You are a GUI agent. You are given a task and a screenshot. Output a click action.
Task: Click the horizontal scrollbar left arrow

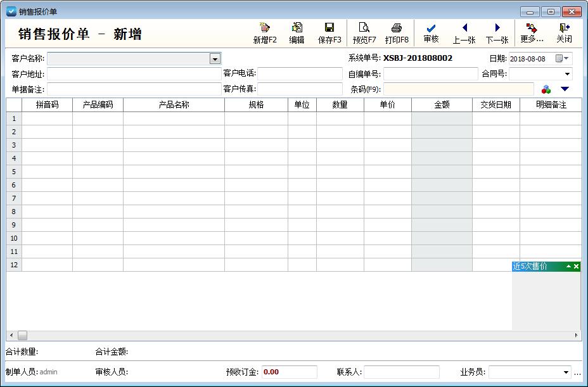(11, 335)
